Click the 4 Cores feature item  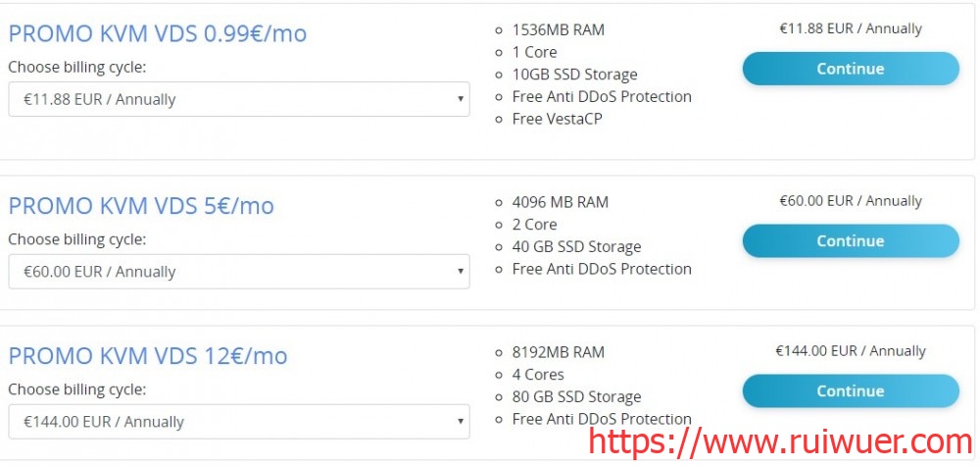coord(538,374)
